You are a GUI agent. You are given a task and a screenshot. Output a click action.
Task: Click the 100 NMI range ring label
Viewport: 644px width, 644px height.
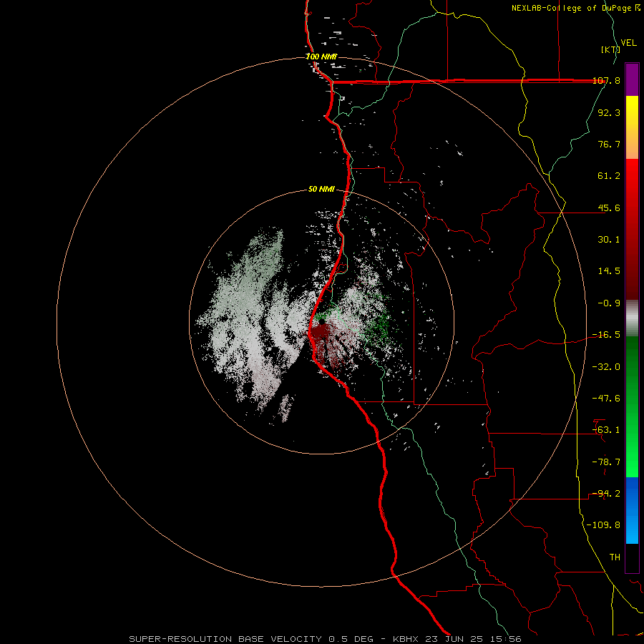pos(321,57)
